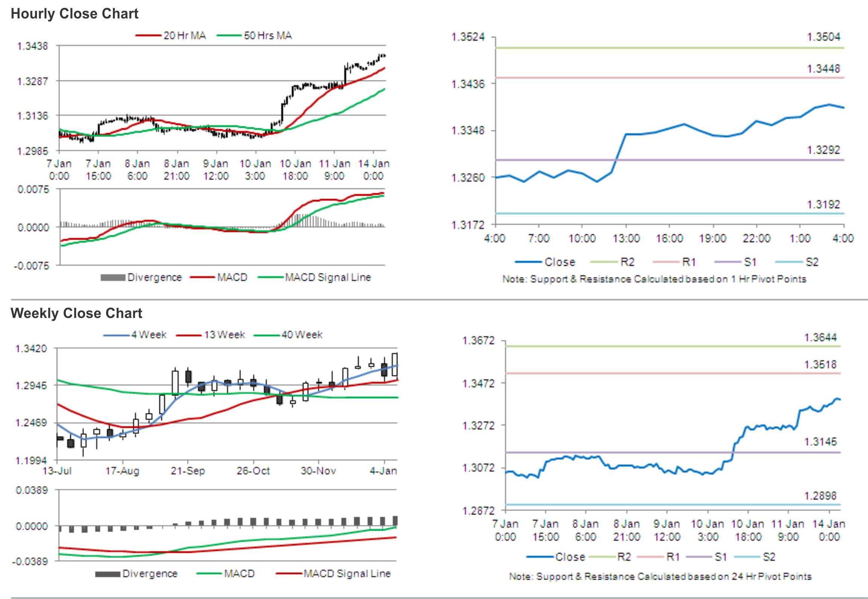The width and height of the screenshot is (868, 599).
Task: Click the S2 value label "1.2898"
Action: pyautogui.click(x=820, y=496)
